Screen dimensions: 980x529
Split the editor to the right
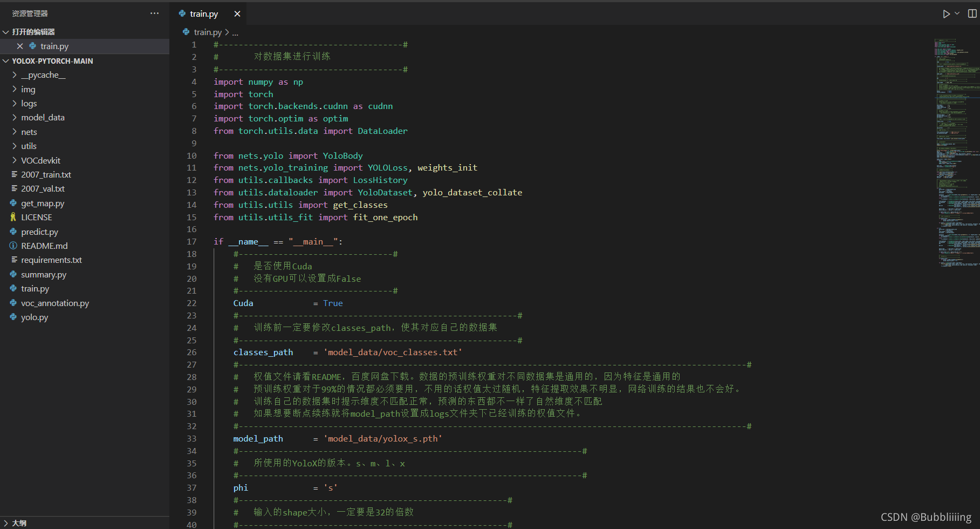coord(972,13)
